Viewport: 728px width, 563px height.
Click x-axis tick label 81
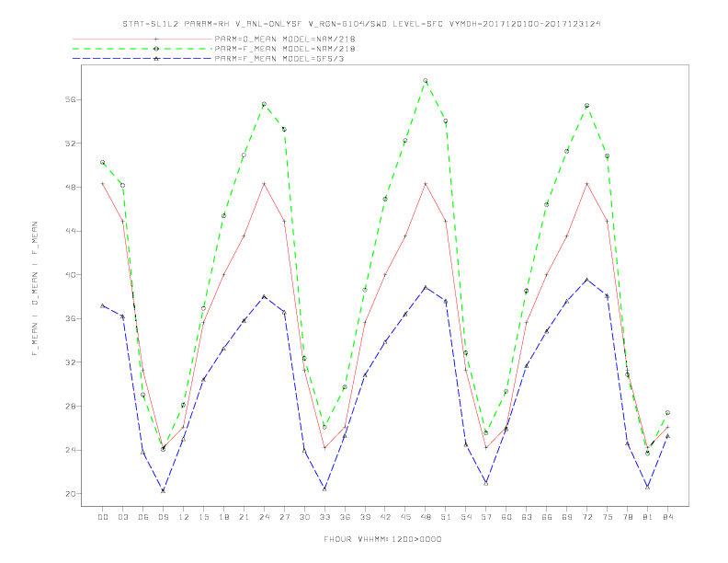click(648, 517)
